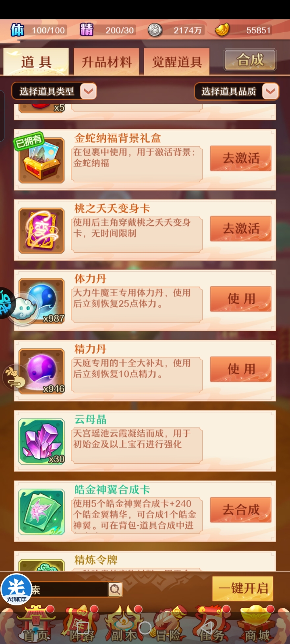Click the 一键开启 button
The image size is (290, 644).
coord(243,588)
